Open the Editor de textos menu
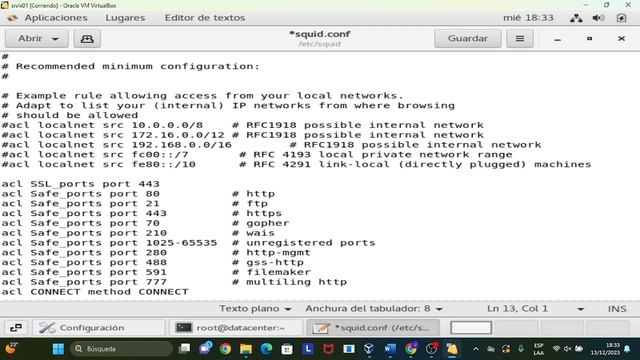Image resolution: width=640 pixels, height=360 pixels. click(x=204, y=18)
